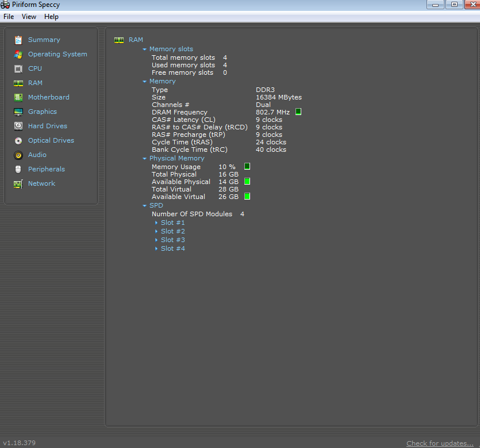Click the RAM stick icon in sidebar
The width and height of the screenshot is (480, 448).
pos(18,83)
